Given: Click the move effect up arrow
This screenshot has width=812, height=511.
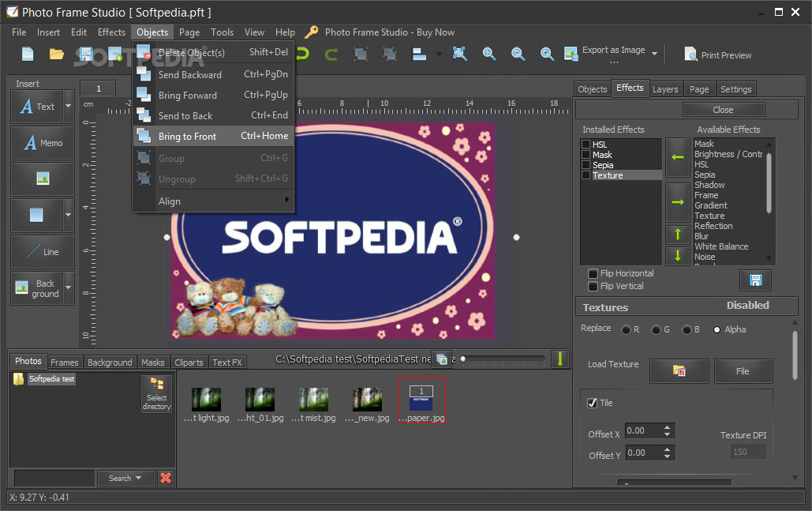Looking at the screenshot, I should tap(677, 235).
